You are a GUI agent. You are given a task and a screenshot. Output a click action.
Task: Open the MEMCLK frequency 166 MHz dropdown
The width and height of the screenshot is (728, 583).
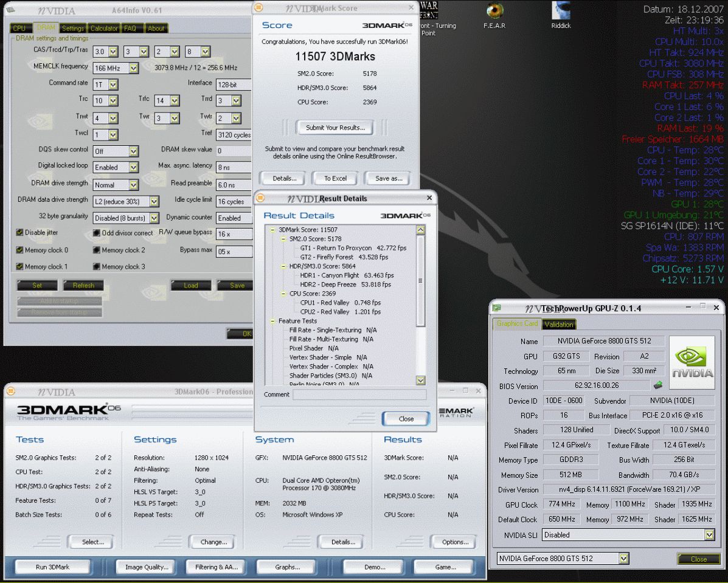pyautogui.click(x=134, y=68)
